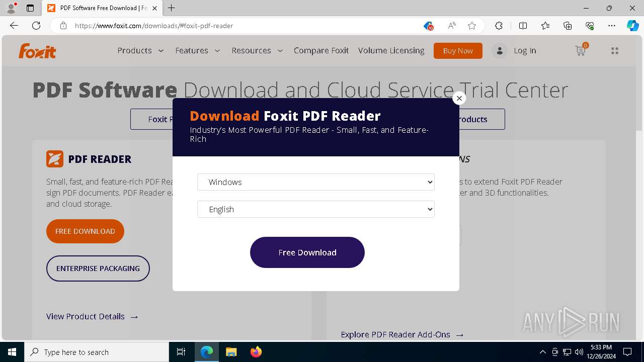Click the Foxit logo

[x=37, y=51]
